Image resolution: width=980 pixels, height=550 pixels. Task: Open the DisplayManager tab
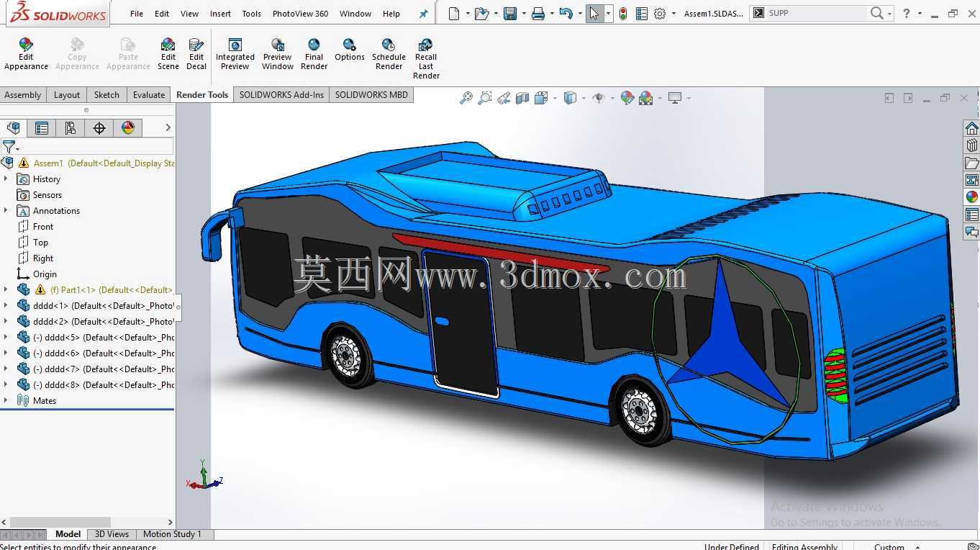point(128,128)
